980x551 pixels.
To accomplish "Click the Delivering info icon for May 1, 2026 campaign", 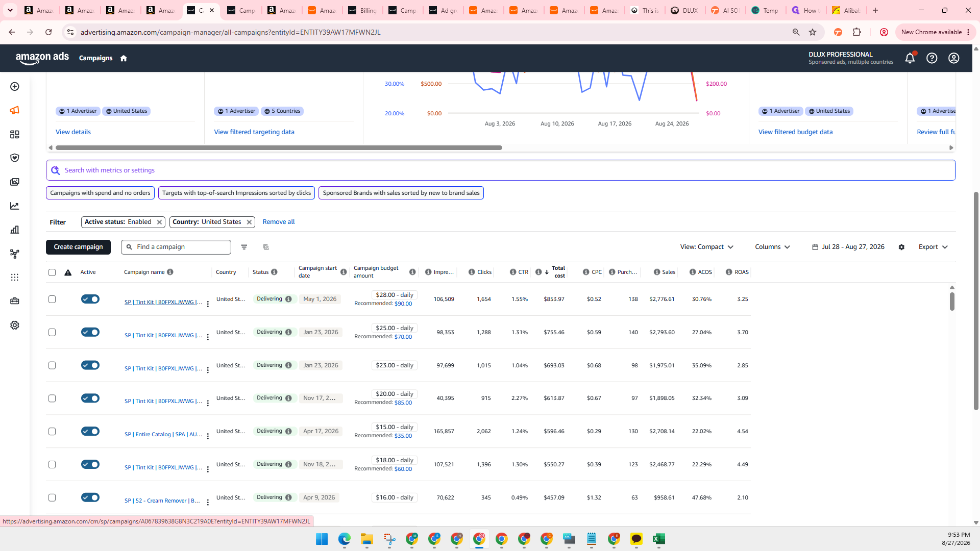I will 288,299.
